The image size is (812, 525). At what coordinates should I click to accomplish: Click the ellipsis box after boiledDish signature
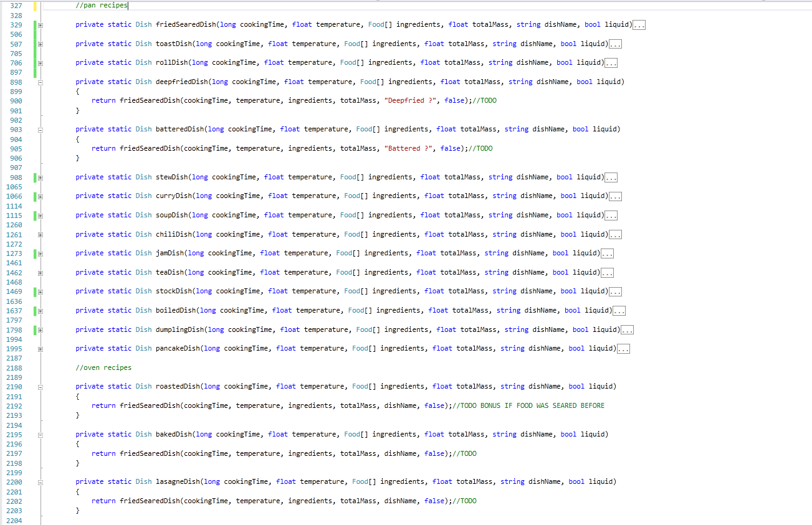(x=619, y=311)
